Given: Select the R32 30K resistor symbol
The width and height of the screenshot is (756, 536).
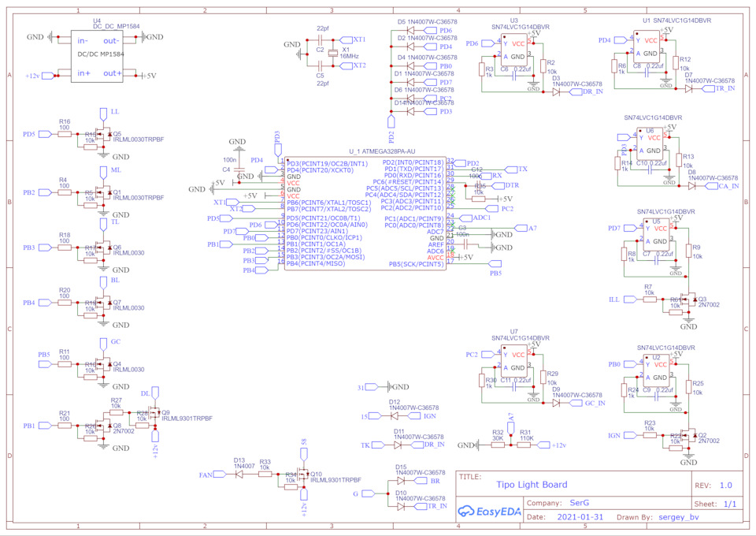Looking at the screenshot, I should point(498,445).
